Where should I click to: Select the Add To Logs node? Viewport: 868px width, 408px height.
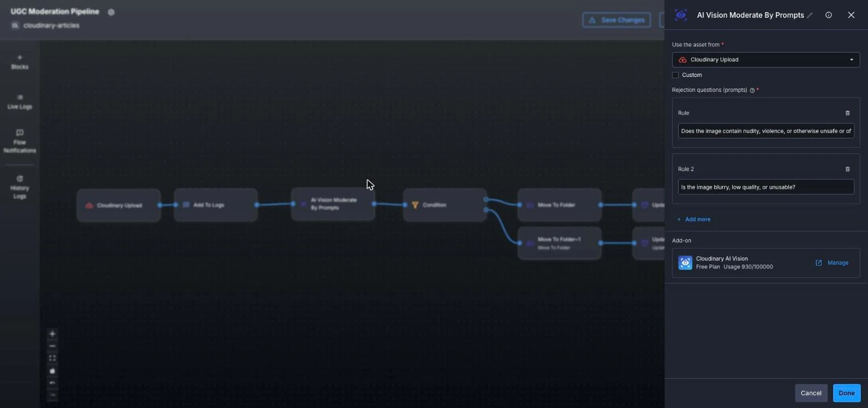(216, 205)
